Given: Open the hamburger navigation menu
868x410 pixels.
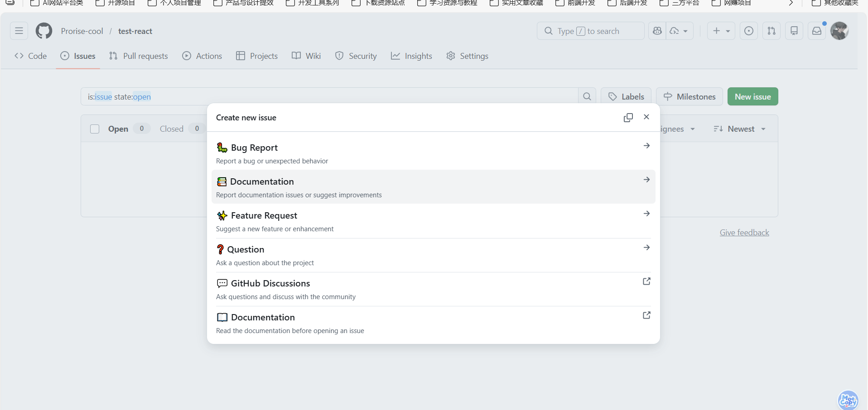Looking at the screenshot, I should point(19,31).
